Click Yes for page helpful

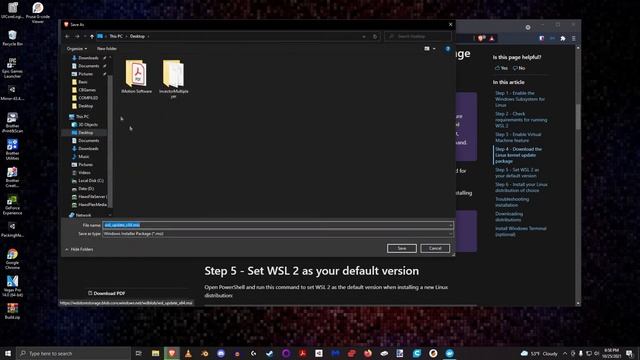point(501,68)
